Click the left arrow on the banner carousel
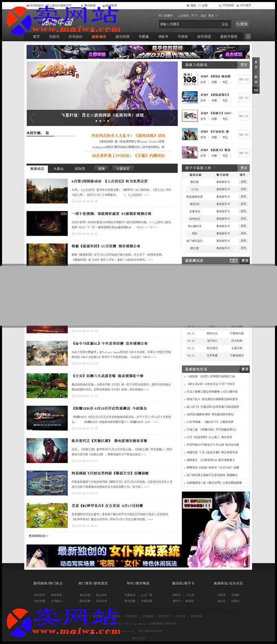Image resolution: width=277 pixels, height=644 pixels. [x=32, y=117]
